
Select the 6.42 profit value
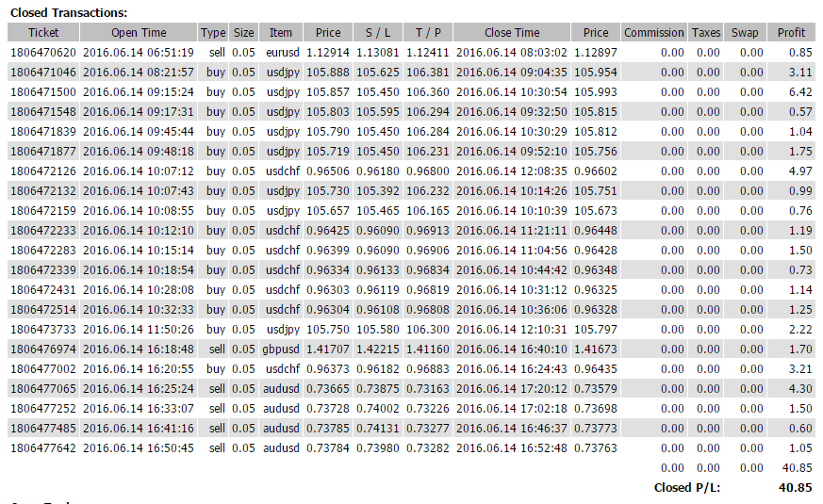[799, 91]
